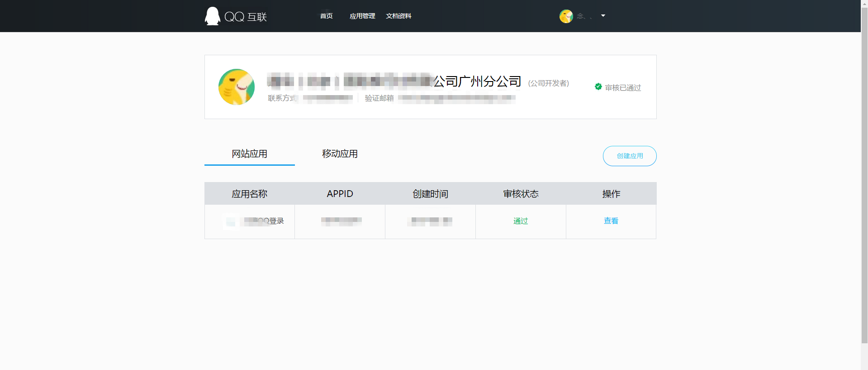The height and width of the screenshot is (370, 868).
Task: Click the shark profile picture
Action: [x=237, y=87]
